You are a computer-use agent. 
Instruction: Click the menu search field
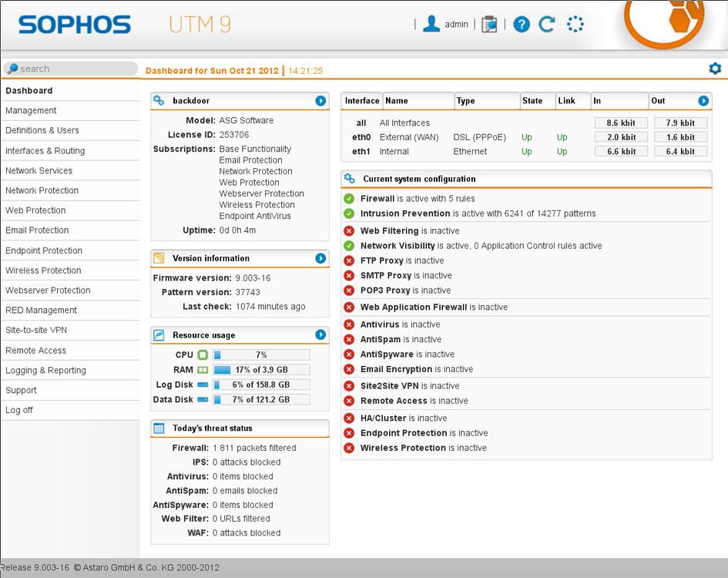pos(70,69)
